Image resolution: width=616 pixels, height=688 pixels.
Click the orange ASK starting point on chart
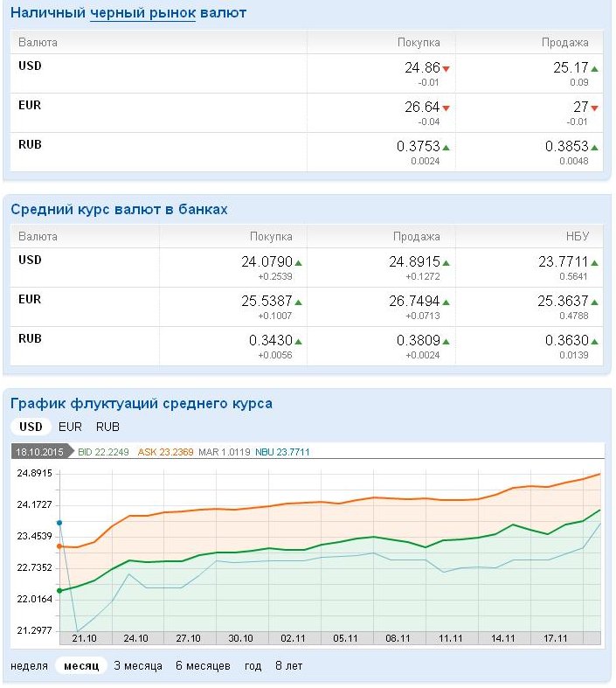coord(59,546)
